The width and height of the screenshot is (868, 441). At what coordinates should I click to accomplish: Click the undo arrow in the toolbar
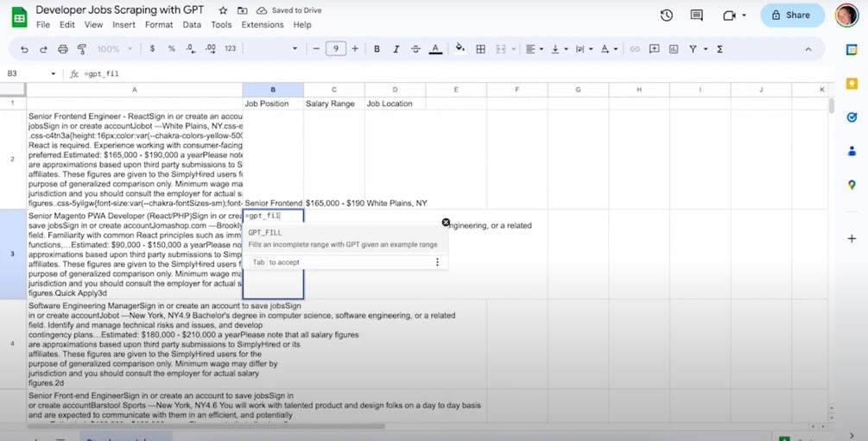pyautogui.click(x=24, y=49)
